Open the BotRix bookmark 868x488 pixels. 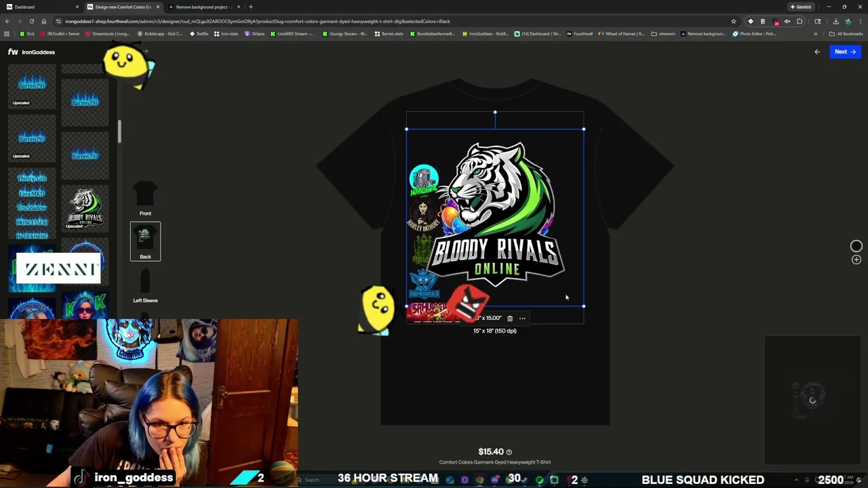[199, 33]
